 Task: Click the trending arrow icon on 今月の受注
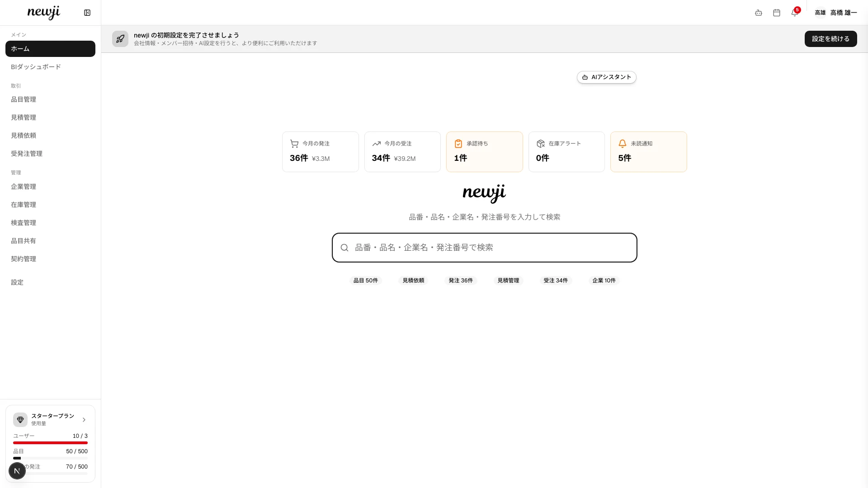377,144
